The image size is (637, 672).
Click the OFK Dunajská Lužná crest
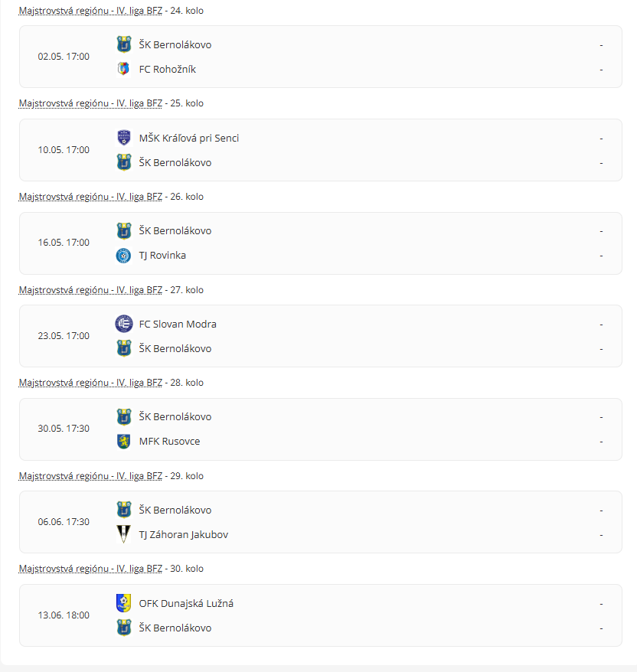click(123, 603)
